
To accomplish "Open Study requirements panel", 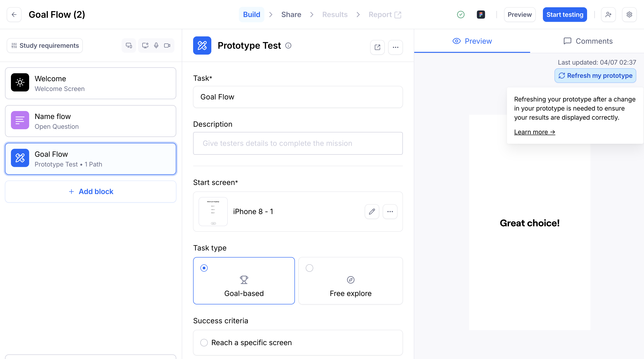I will 45,46.
